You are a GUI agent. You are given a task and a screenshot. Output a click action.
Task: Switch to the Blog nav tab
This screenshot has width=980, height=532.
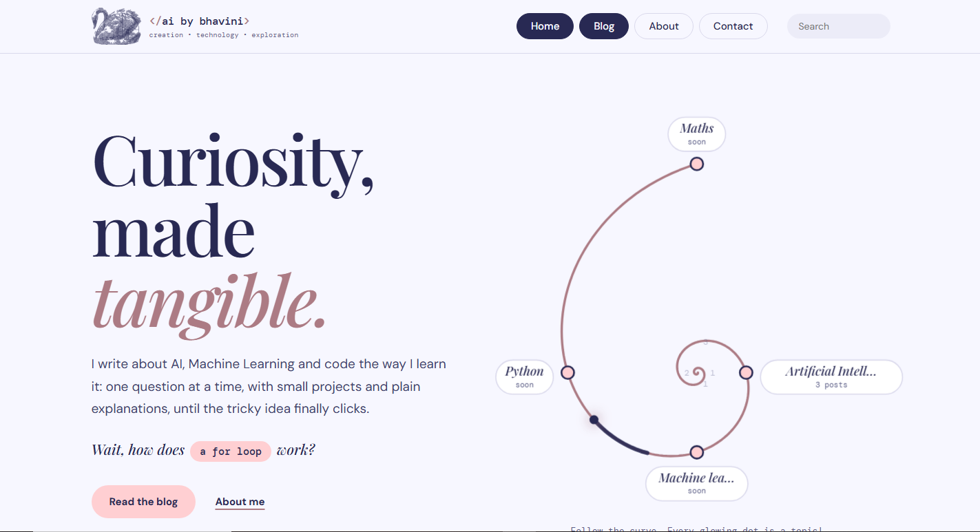coord(604,26)
